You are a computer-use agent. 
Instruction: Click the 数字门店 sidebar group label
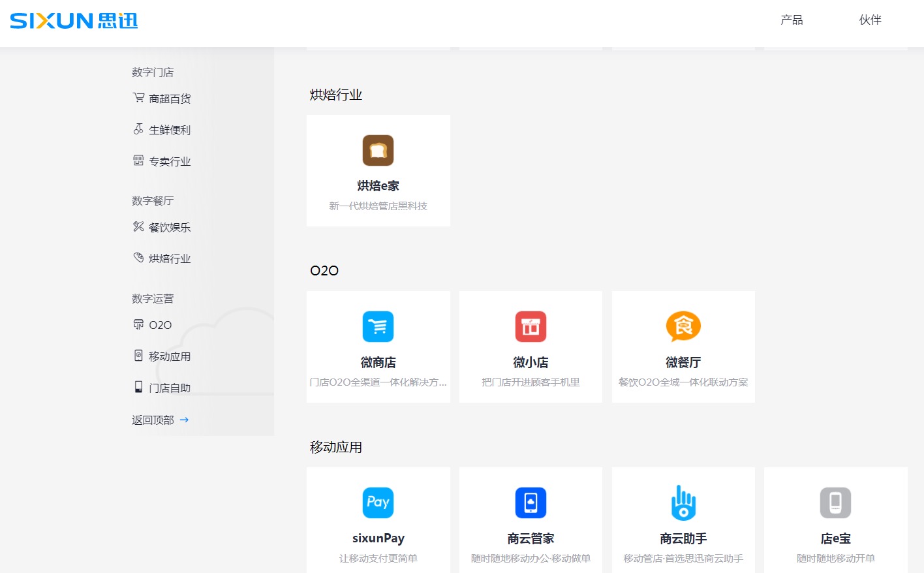[x=153, y=72]
